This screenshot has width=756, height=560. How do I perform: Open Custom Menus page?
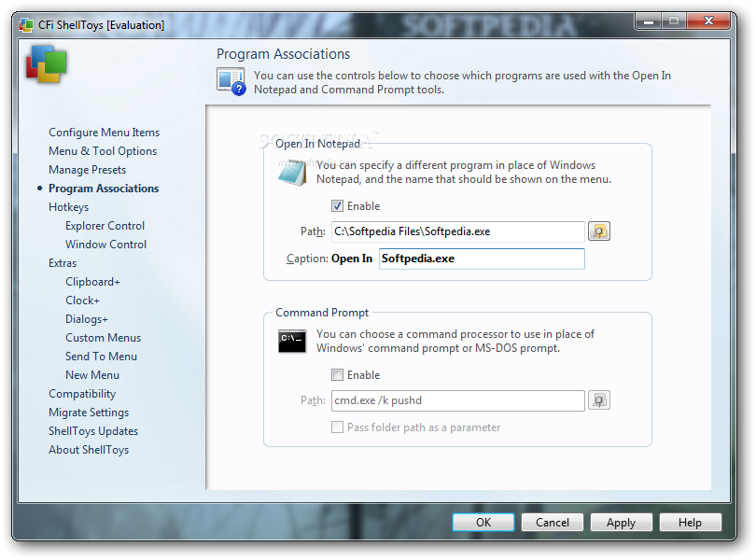tap(104, 338)
